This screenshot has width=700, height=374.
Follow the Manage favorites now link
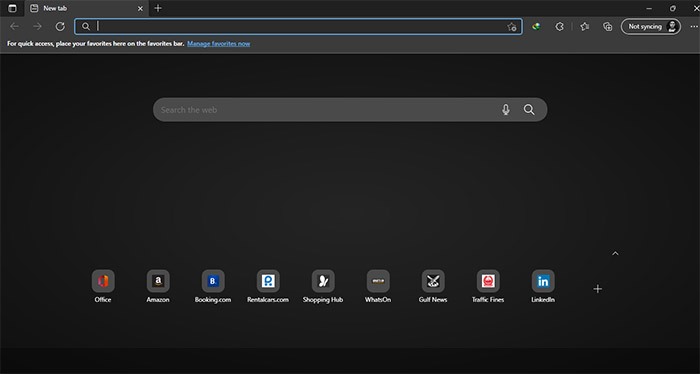tap(219, 44)
